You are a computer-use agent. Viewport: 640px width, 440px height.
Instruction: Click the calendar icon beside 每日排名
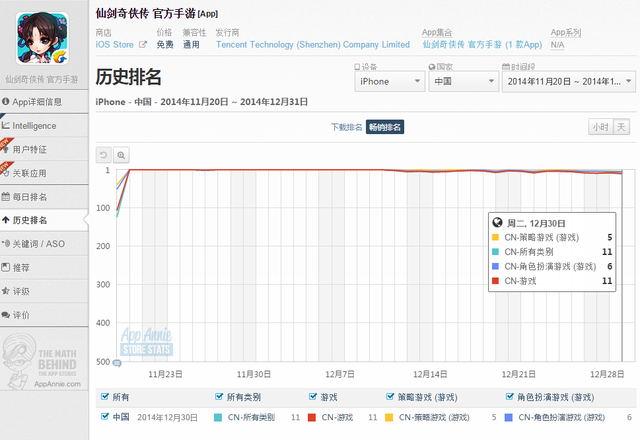6,196
